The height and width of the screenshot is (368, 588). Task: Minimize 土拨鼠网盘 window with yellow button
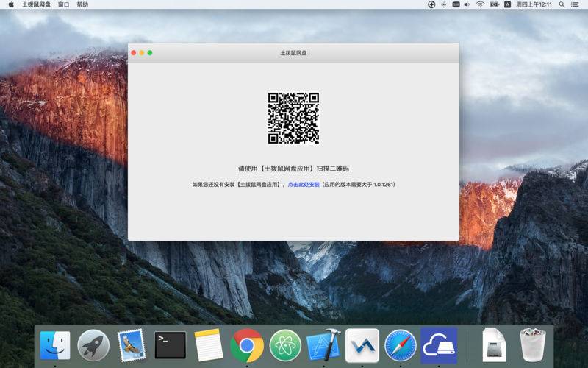142,52
